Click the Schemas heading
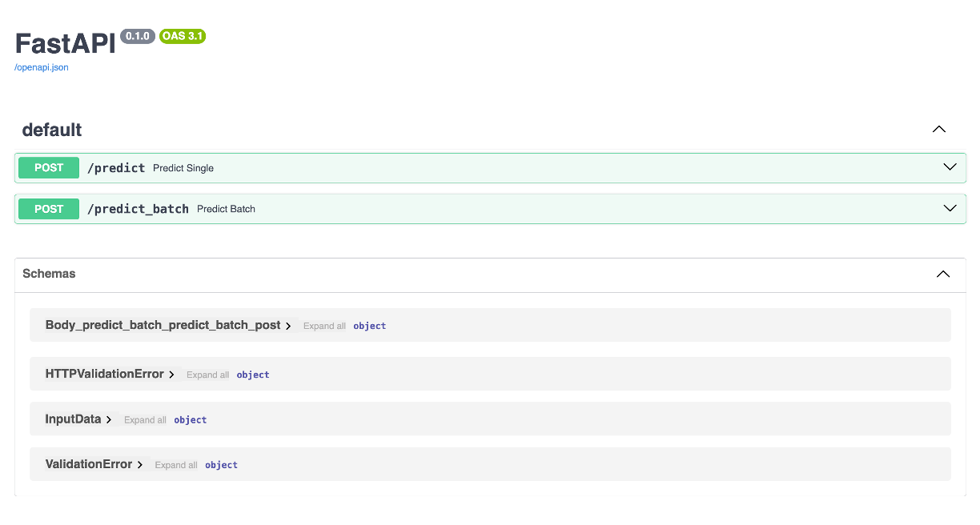This screenshot has height=525, width=980. (x=49, y=274)
